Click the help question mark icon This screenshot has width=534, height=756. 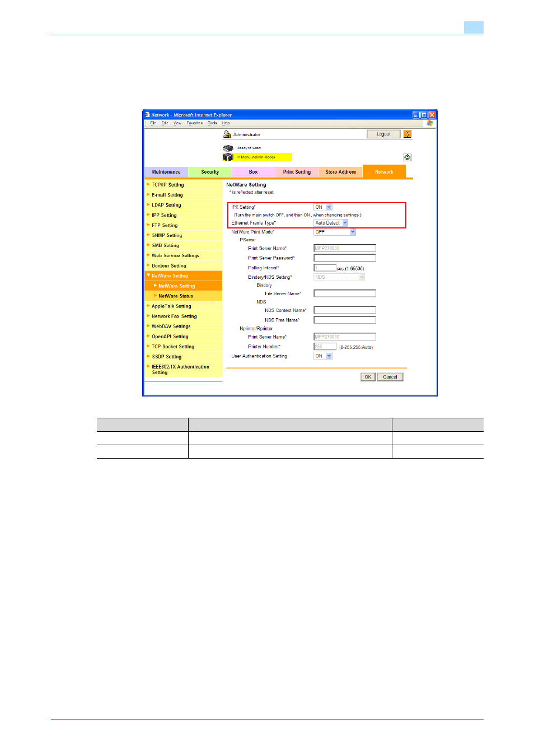[407, 134]
